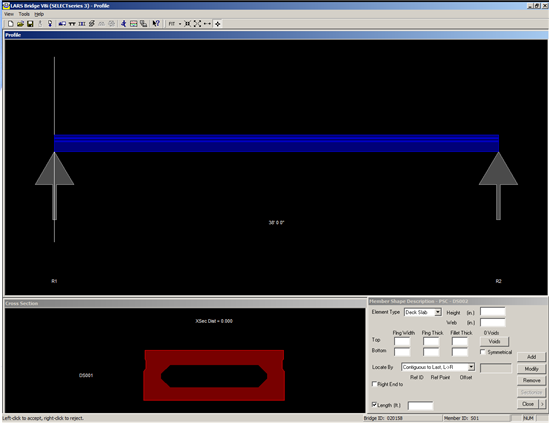
Task: Click the Web (in.) input field
Action: coord(492,322)
